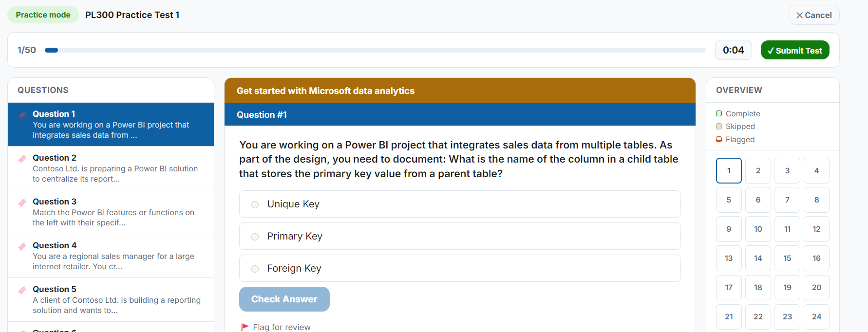Click the OVERVIEW panel heading

pyautogui.click(x=739, y=90)
